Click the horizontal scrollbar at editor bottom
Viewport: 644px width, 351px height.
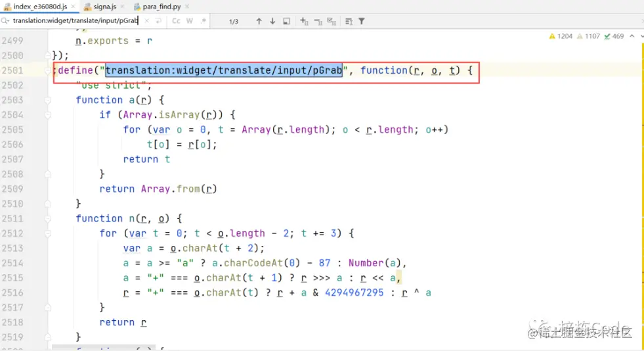point(104,348)
